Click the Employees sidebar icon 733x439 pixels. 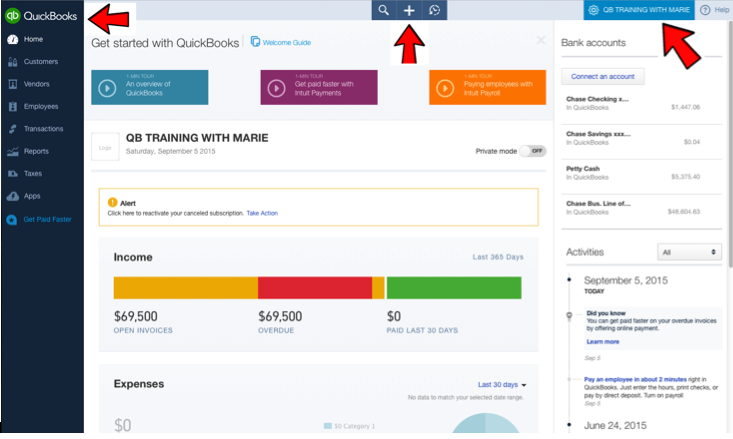click(x=13, y=107)
